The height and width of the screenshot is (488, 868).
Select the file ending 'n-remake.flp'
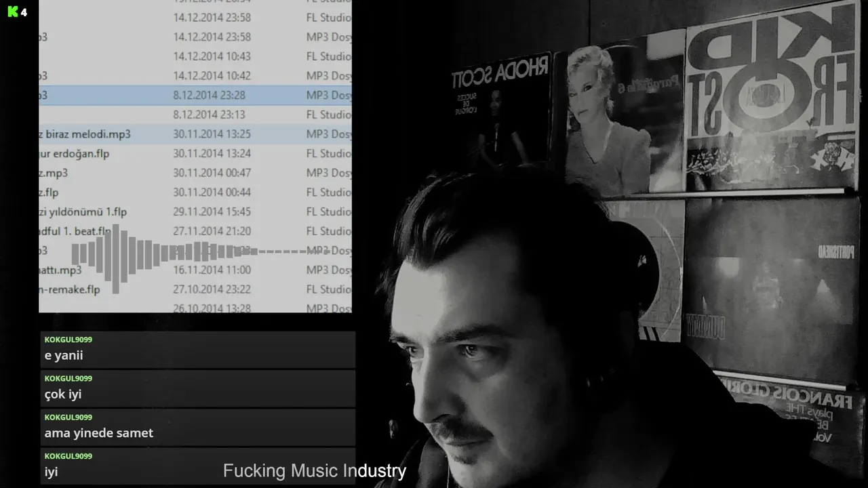(x=69, y=289)
